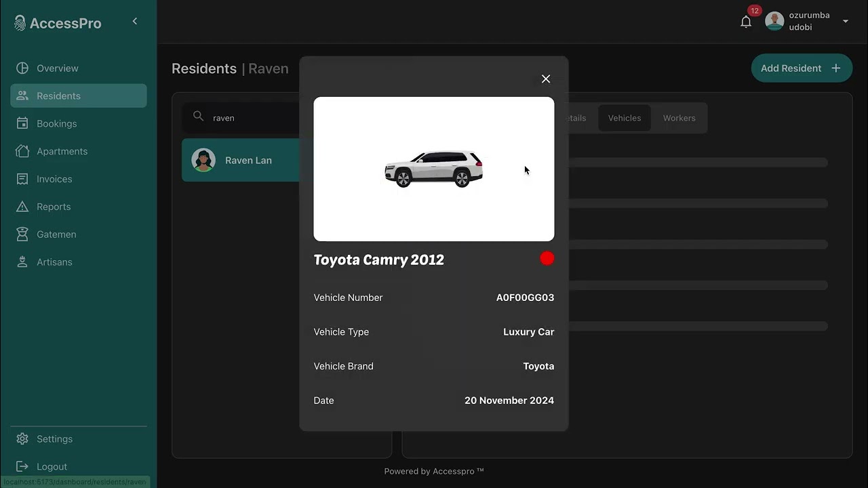Screen dimensions: 868x488
Task: Click the Gatemen guard icon
Action: coord(22,235)
